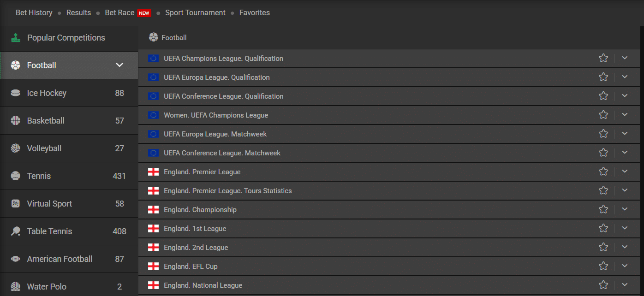
Task: Expand the UEFA Europa League Qualification row
Action: click(x=625, y=77)
